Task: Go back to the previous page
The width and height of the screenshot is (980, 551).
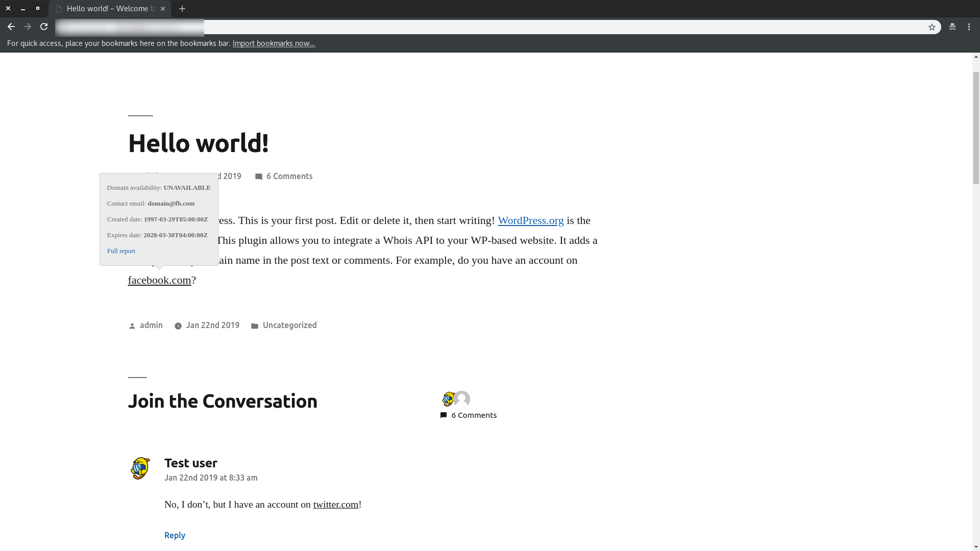Action: point(11,27)
